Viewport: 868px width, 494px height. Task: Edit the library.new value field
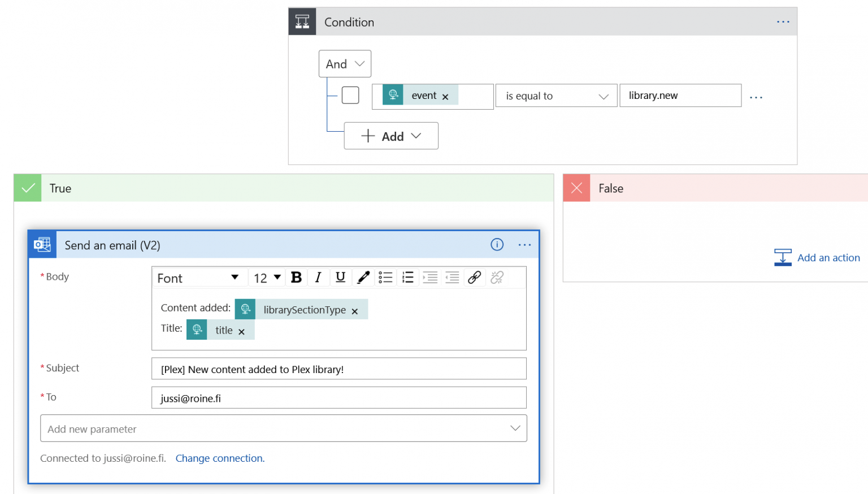(680, 96)
